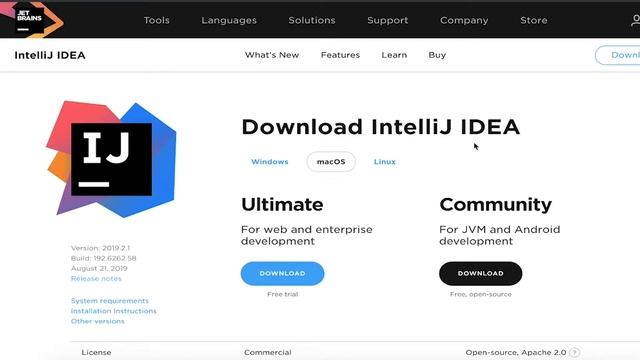
Task: Select the macOS tab
Action: (331, 162)
